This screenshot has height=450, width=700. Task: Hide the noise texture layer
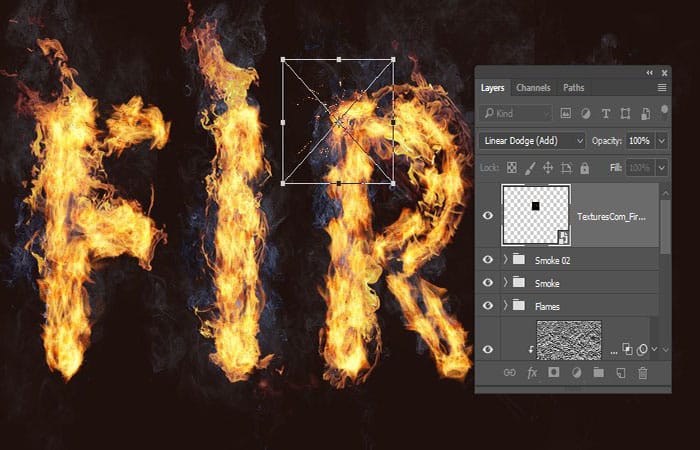488,349
